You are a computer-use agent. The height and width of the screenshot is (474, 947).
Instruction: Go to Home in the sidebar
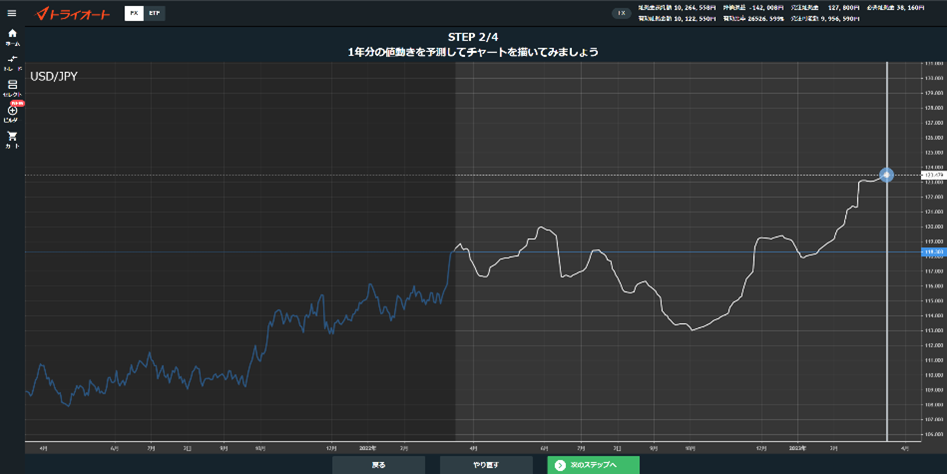(12, 37)
